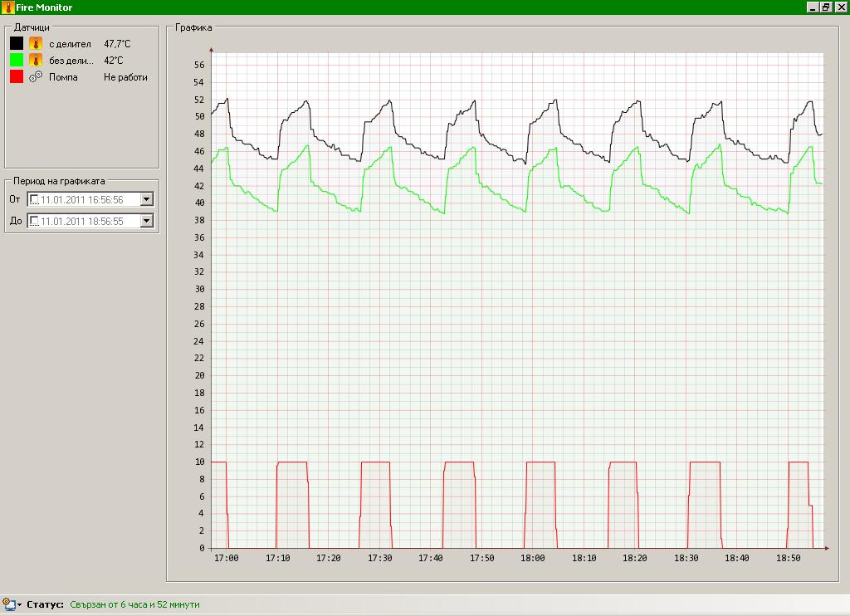This screenshot has width=850, height=616.
Task: Click the connected status text in status bar
Action: tap(134, 605)
